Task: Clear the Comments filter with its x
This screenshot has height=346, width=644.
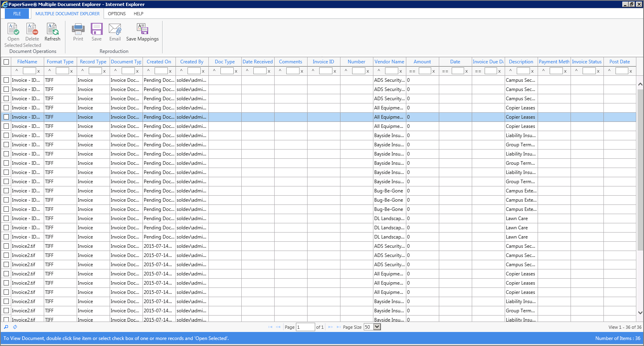Action: (302, 71)
